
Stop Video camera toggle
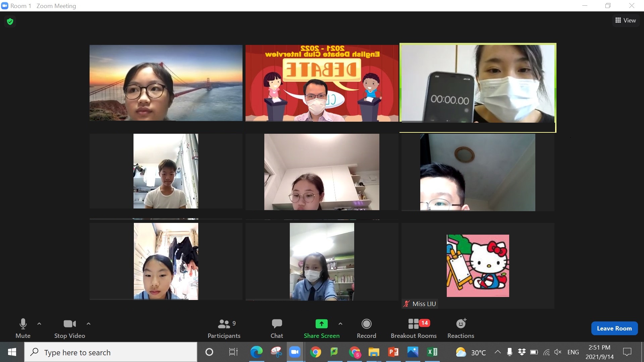pyautogui.click(x=69, y=328)
